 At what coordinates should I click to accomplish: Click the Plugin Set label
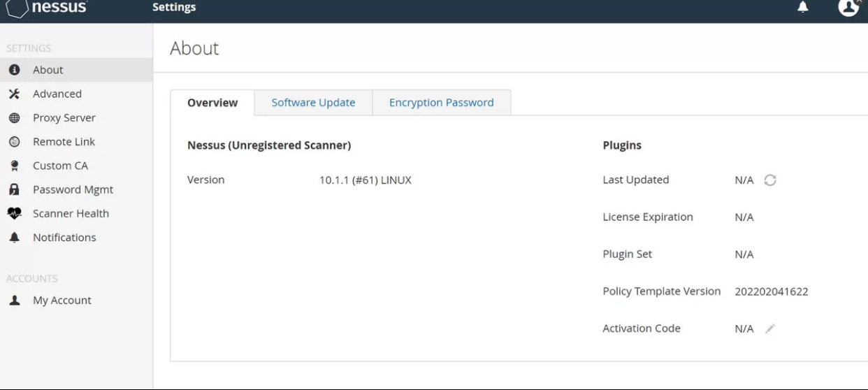tap(628, 254)
